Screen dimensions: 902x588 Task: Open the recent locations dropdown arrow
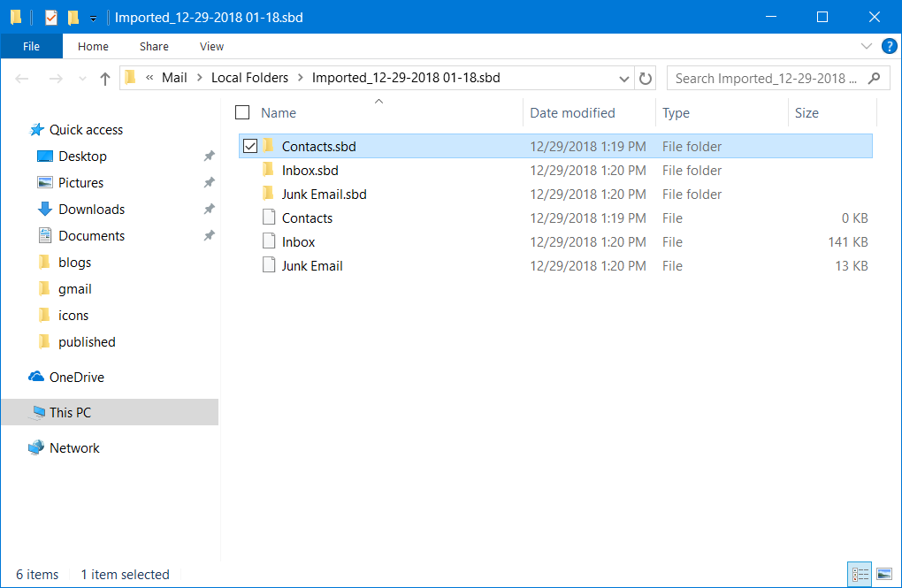[82, 79]
